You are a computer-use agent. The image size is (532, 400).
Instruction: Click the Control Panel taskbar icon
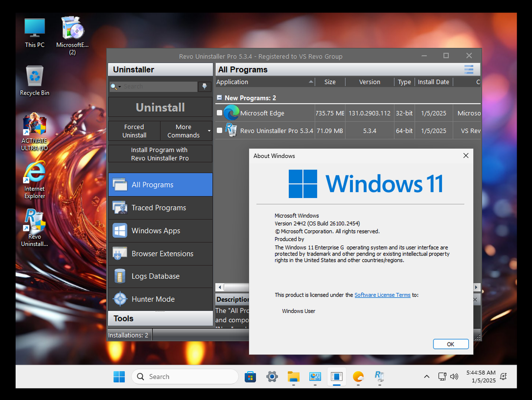(315, 376)
